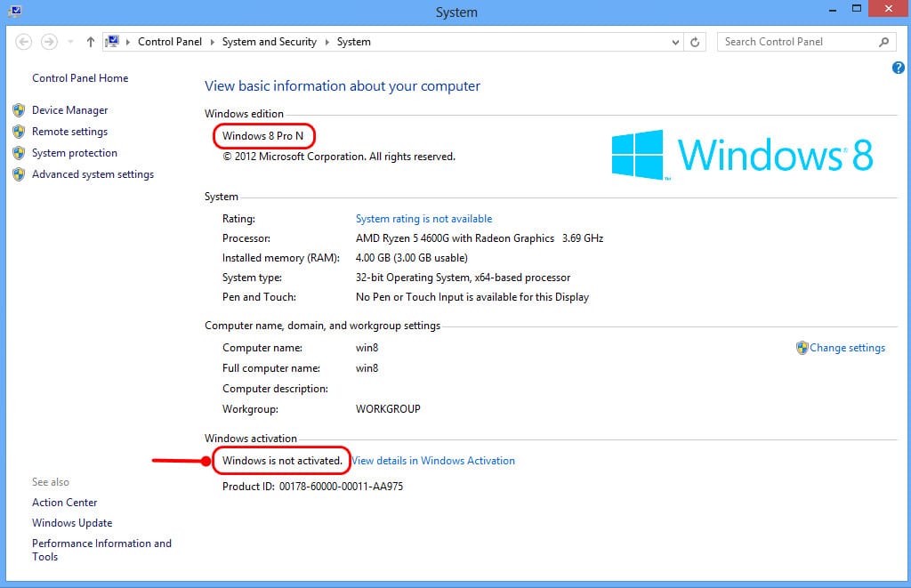Expand the arrow after Control Panel breadcrumb
Screen dimensions: 911x588
click(x=212, y=42)
